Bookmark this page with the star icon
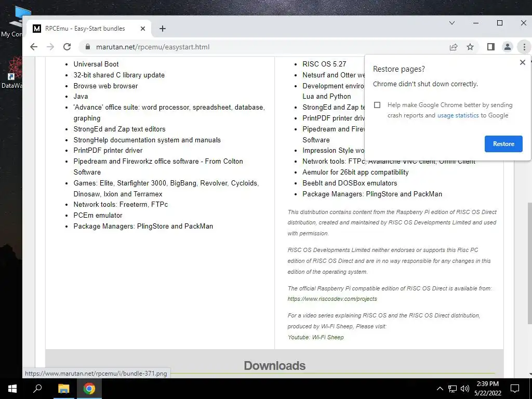Image resolution: width=532 pixels, height=399 pixels. pos(470,47)
